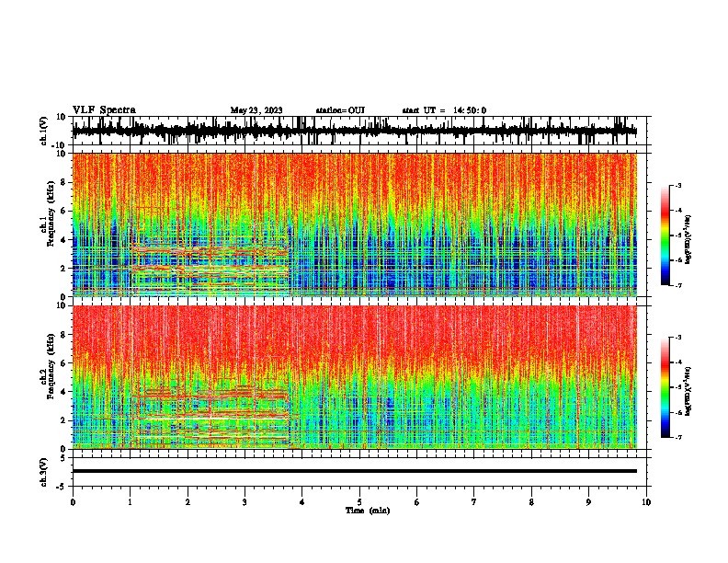Click time axis tick label "6"
This screenshot has height=563, width=728.
coord(417,502)
